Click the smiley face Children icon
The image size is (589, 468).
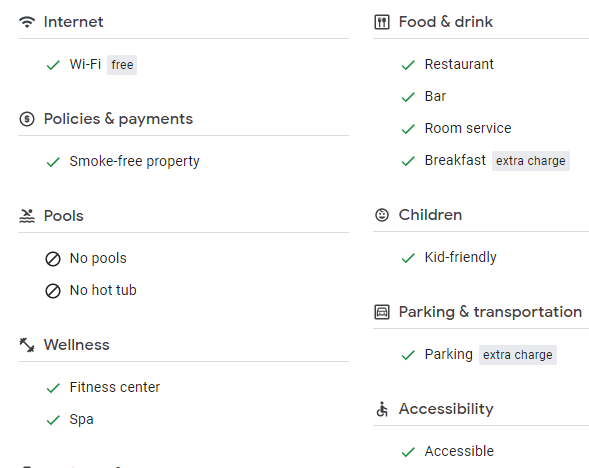382,215
